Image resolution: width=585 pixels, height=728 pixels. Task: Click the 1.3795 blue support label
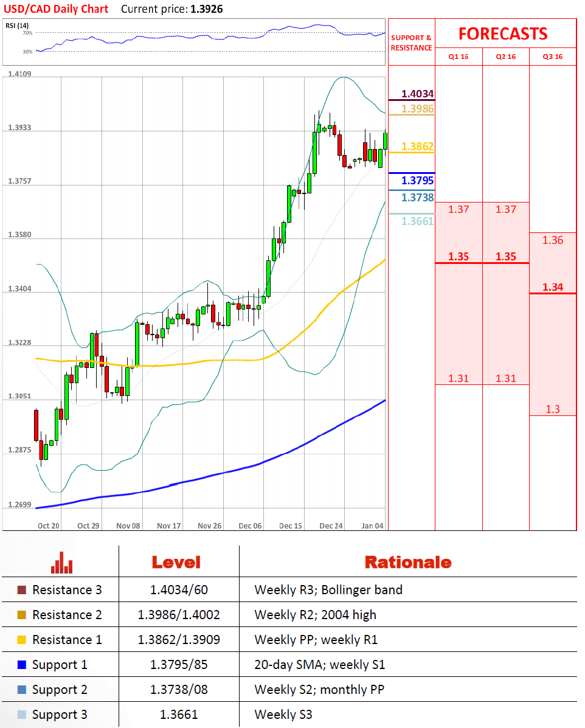[418, 181]
